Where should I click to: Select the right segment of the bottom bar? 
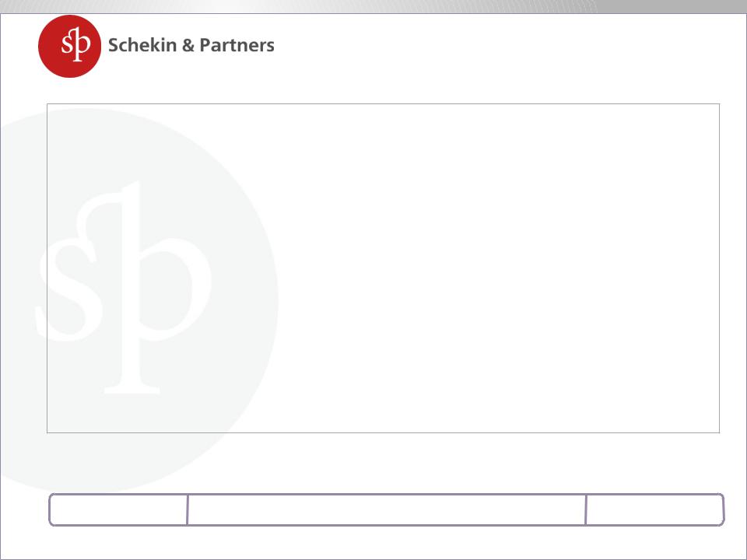655,510
